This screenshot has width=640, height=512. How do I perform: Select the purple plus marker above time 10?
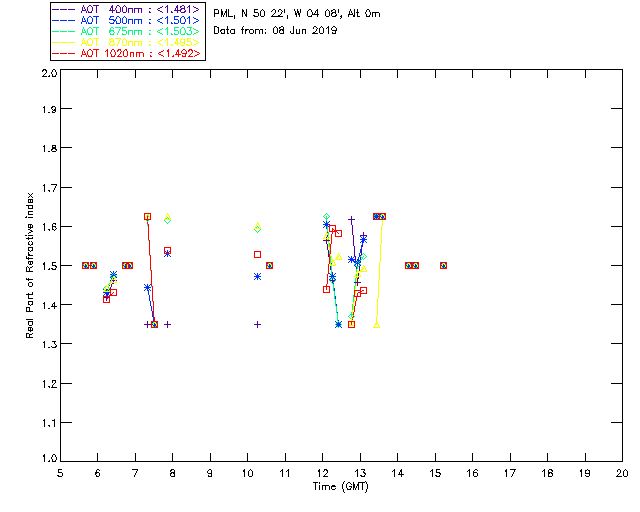click(x=257, y=325)
